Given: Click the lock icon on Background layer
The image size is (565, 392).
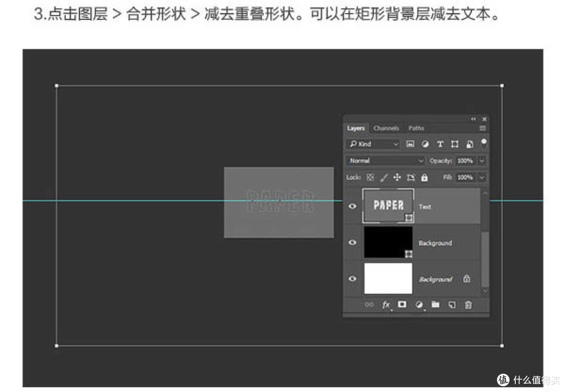Looking at the screenshot, I should (467, 278).
